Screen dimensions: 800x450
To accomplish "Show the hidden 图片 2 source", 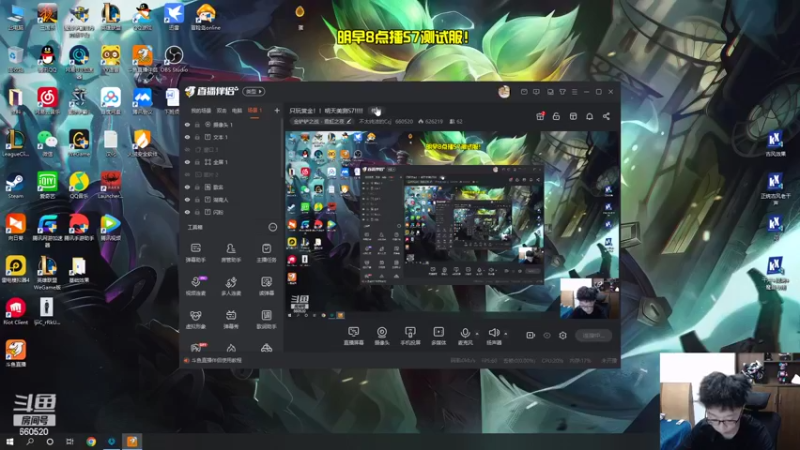I will pyautogui.click(x=187, y=174).
